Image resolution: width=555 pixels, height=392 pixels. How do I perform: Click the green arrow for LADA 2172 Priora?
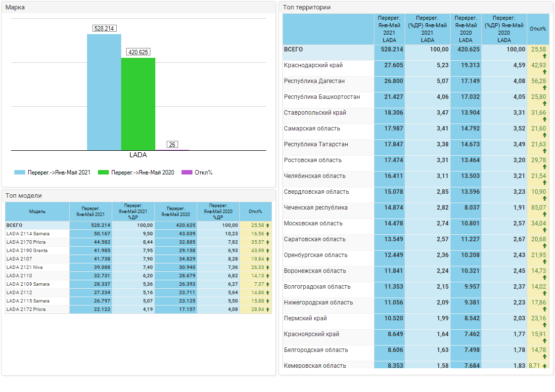point(268,309)
